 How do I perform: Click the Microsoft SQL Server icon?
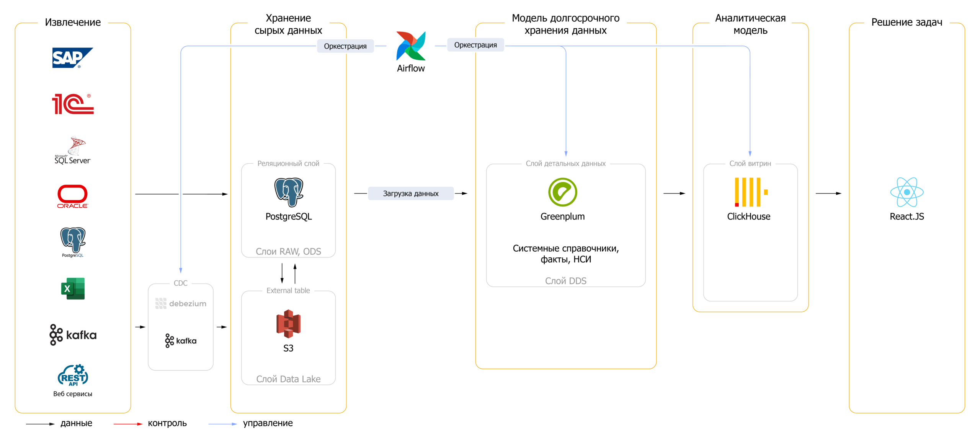[72, 151]
